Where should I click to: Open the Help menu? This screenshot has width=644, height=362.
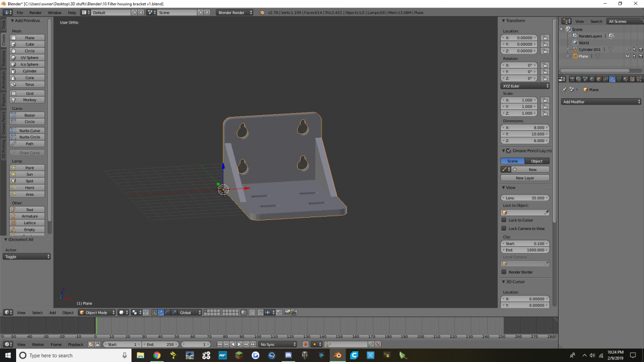point(72,12)
